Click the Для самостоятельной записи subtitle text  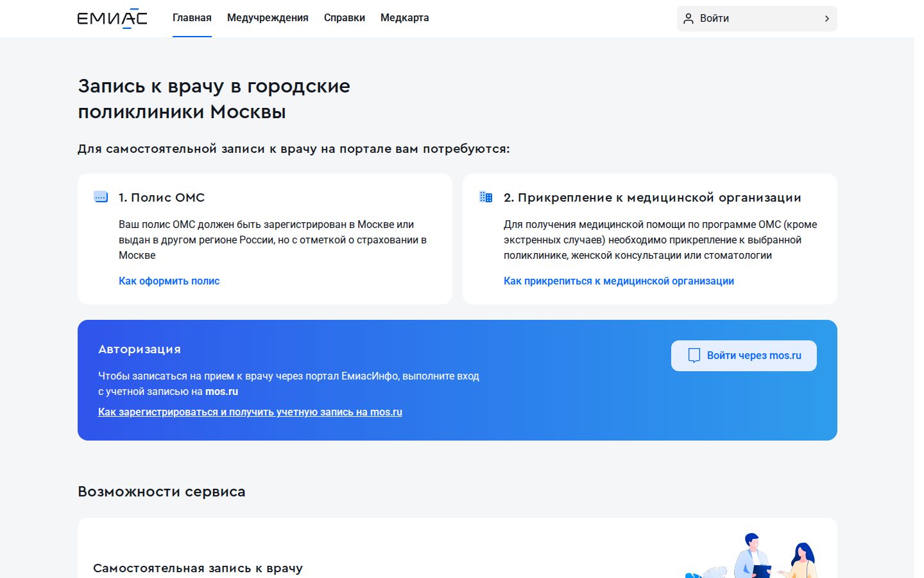tap(294, 148)
